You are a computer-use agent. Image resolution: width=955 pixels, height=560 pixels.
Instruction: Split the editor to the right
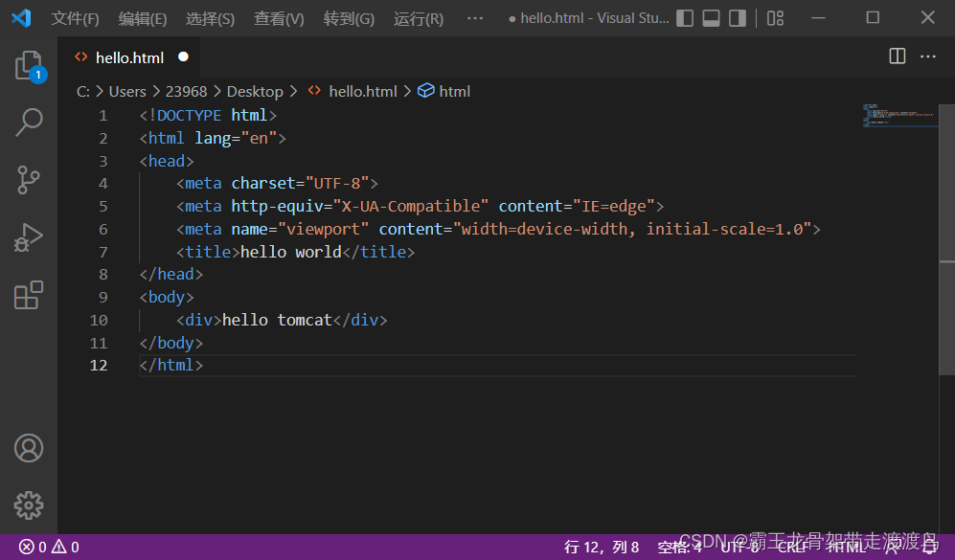[x=898, y=56]
